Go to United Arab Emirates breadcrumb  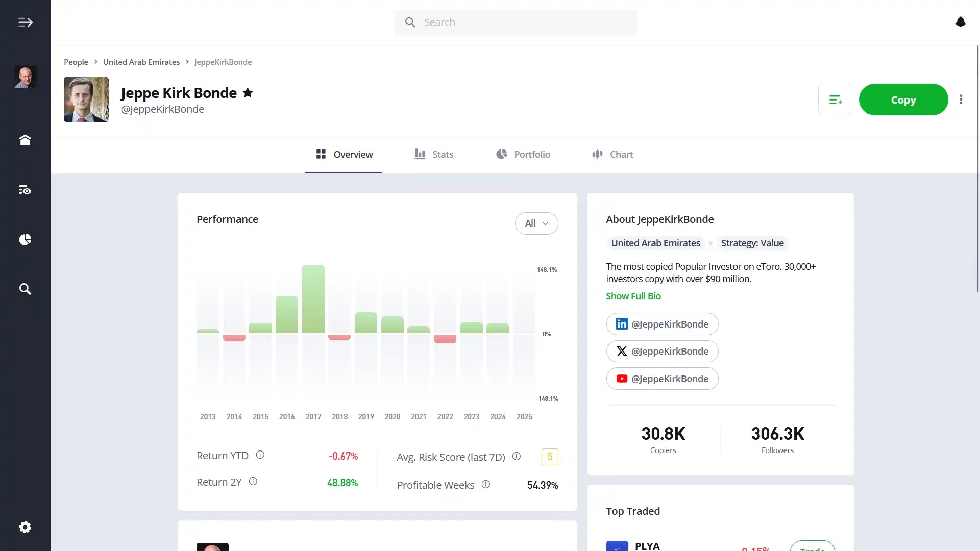pyautogui.click(x=141, y=62)
